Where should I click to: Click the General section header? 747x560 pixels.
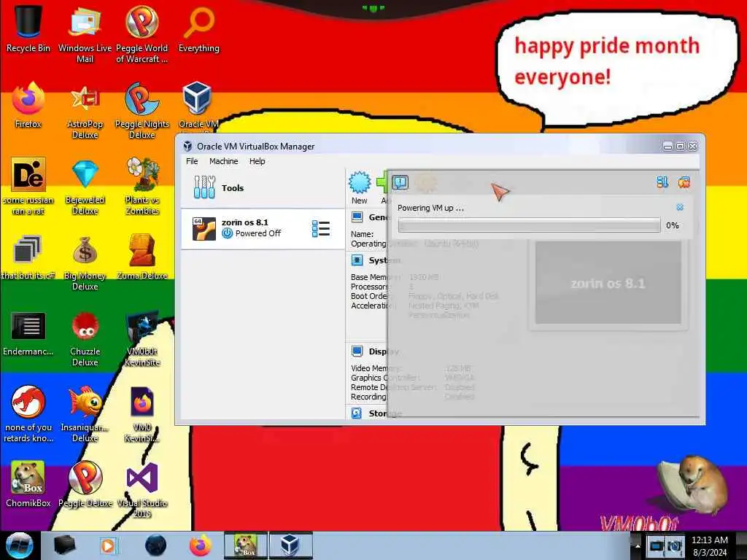[x=370, y=217]
